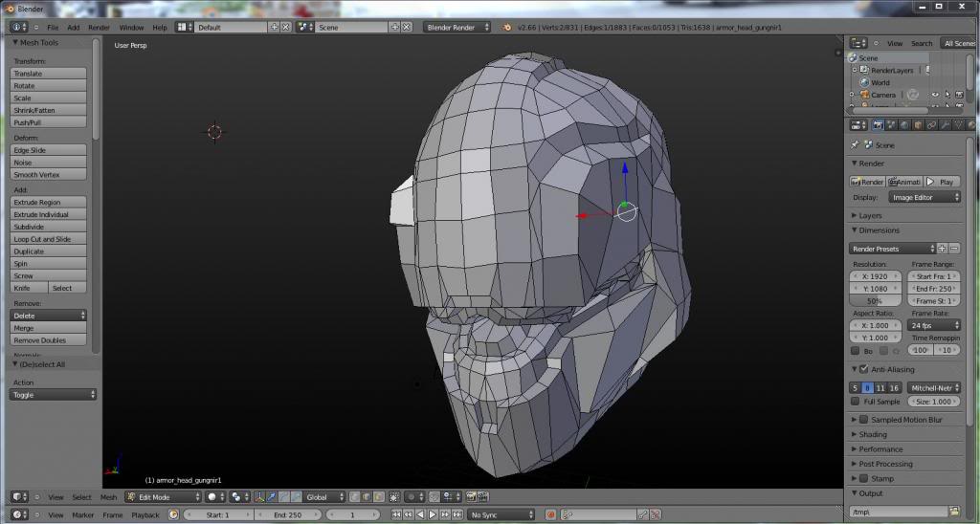Image resolution: width=980 pixels, height=524 pixels.
Task: Click the World properties globe icon
Action: click(904, 125)
